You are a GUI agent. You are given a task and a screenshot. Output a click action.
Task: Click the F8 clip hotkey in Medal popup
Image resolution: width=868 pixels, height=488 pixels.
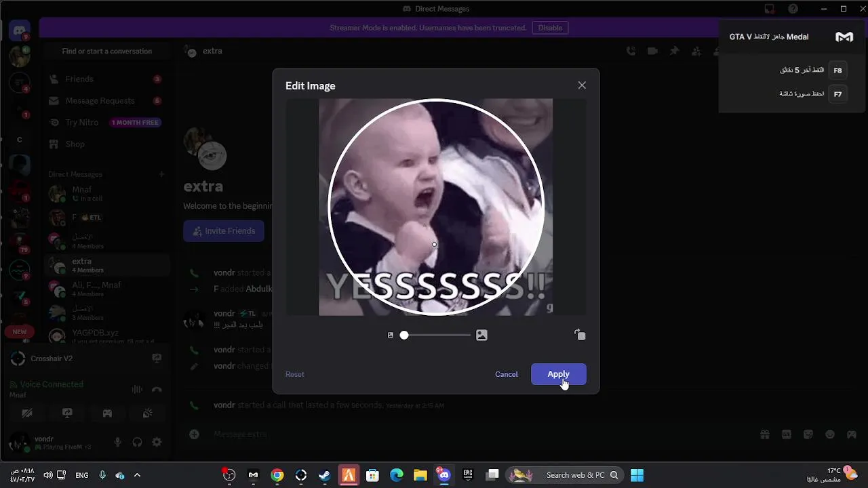pos(837,70)
